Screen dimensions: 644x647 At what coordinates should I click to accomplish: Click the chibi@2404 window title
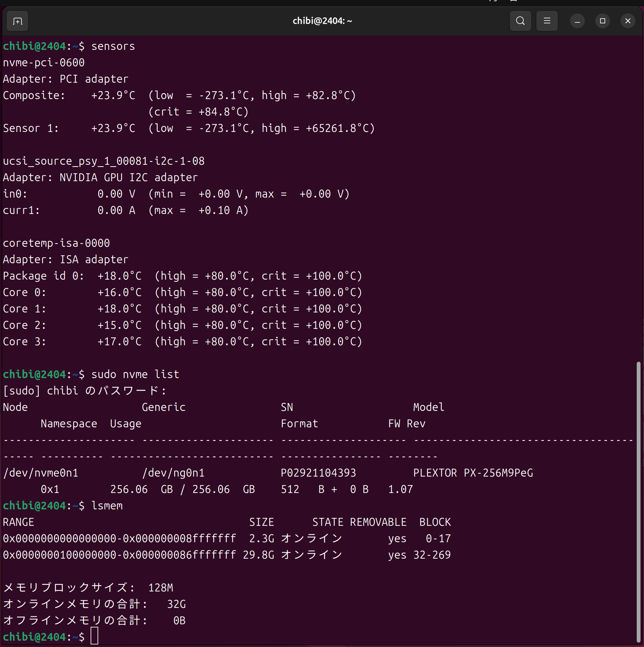[x=322, y=21]
